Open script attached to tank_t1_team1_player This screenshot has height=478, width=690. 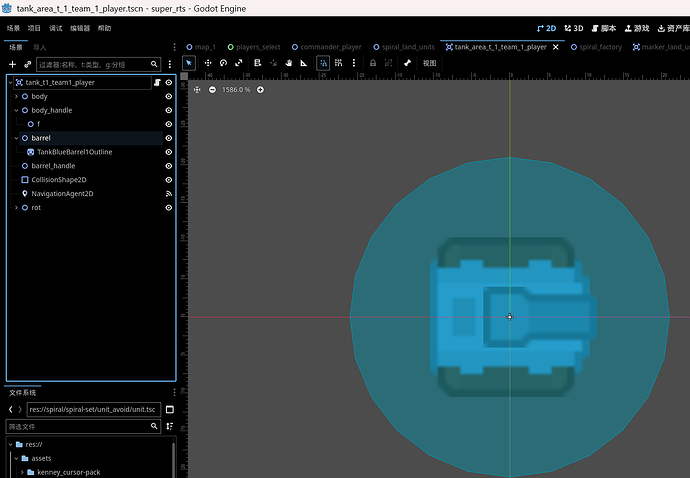156,82
